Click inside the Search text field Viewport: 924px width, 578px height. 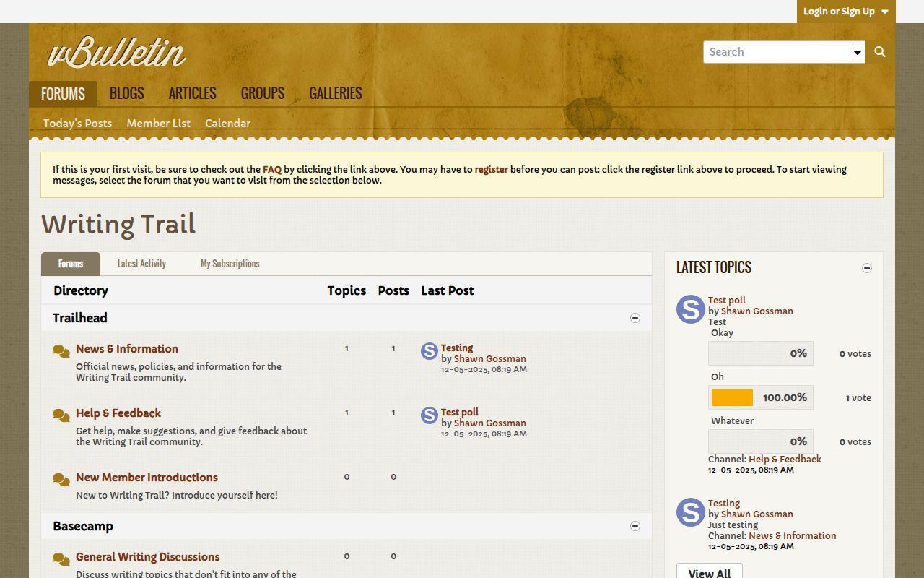click(776, 52)
